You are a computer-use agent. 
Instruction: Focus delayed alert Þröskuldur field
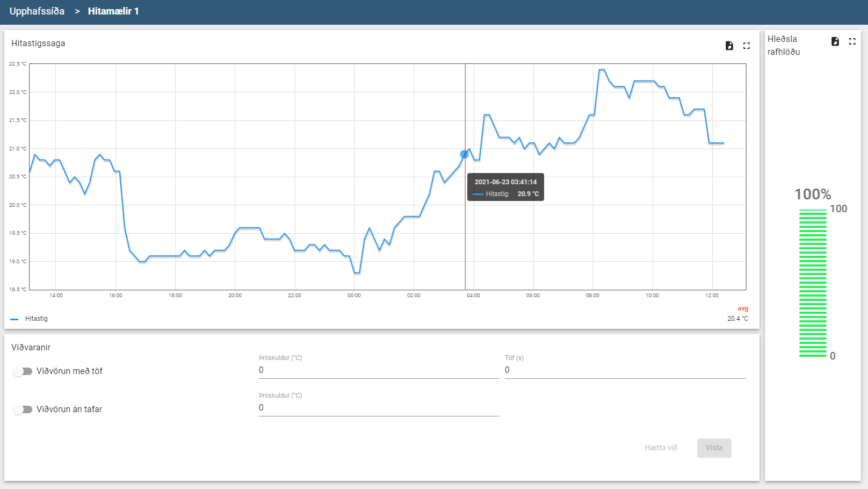[379, 370]
